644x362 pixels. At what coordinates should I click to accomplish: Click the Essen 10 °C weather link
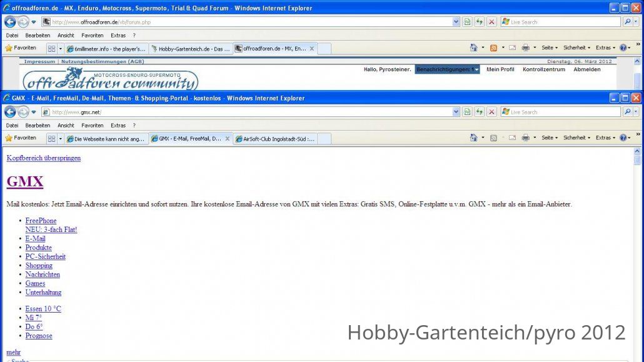coord(43,309)
